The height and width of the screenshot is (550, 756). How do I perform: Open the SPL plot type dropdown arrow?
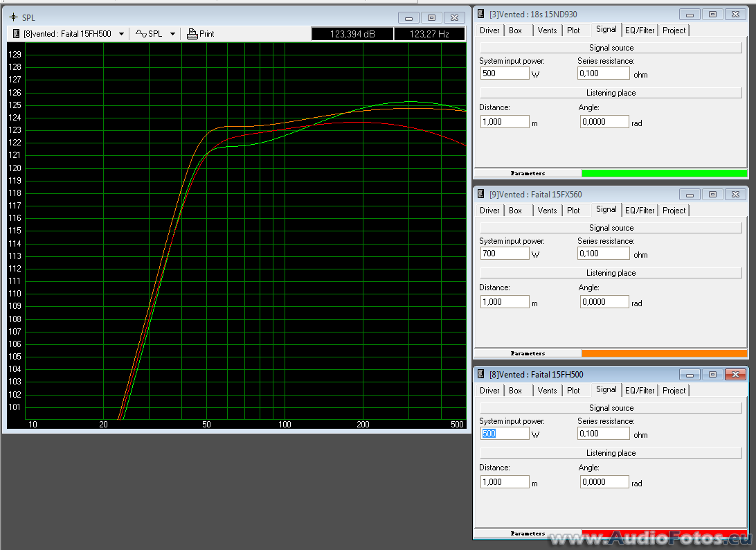(x=172, y=34)
